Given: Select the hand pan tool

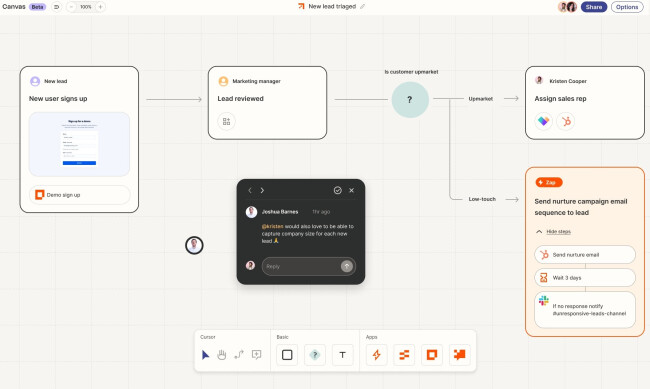Looking at the screenshot, I should coord(222,355).
